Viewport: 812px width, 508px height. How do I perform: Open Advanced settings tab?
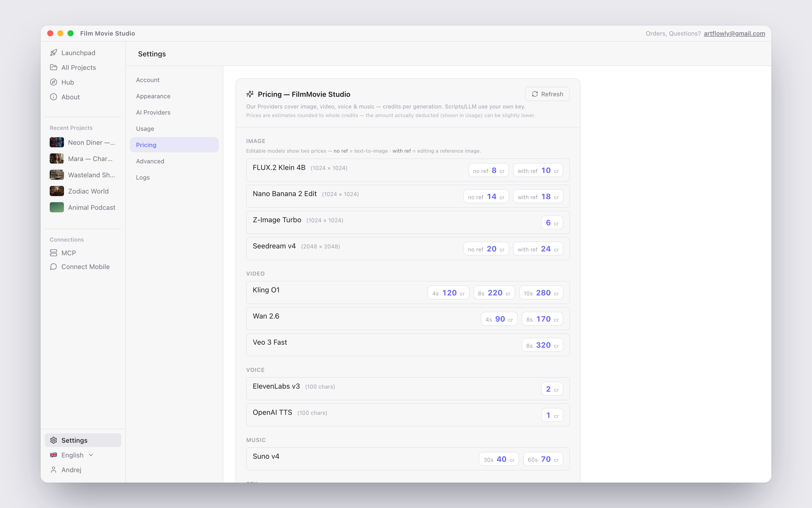click(174, 161)
